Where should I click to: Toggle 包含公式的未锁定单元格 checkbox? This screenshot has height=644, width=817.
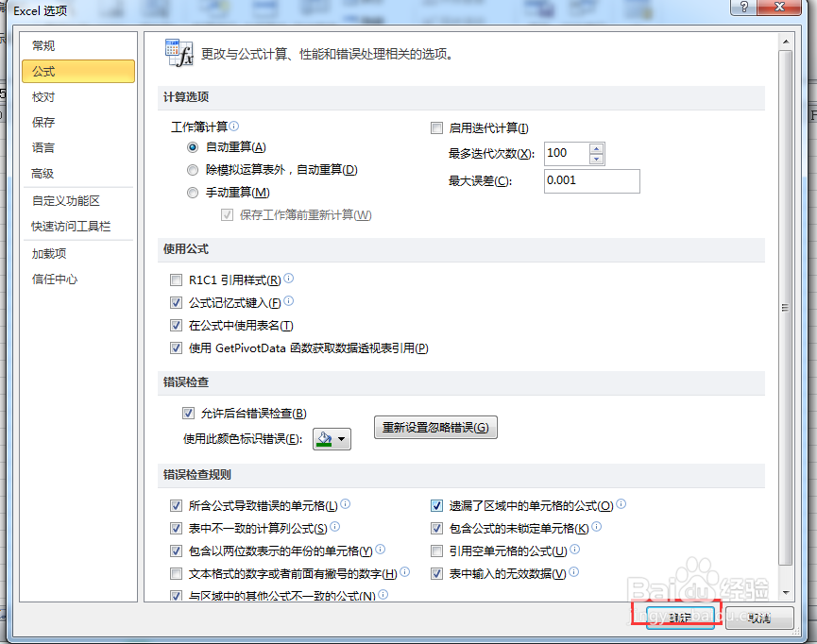click(436, 529)
